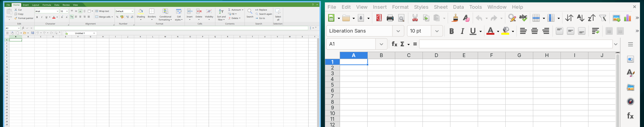The width and height of the screenshot is (644, 127).
Task: Open Find & Replace icon in LibreOffice
Action: [512, 18]
